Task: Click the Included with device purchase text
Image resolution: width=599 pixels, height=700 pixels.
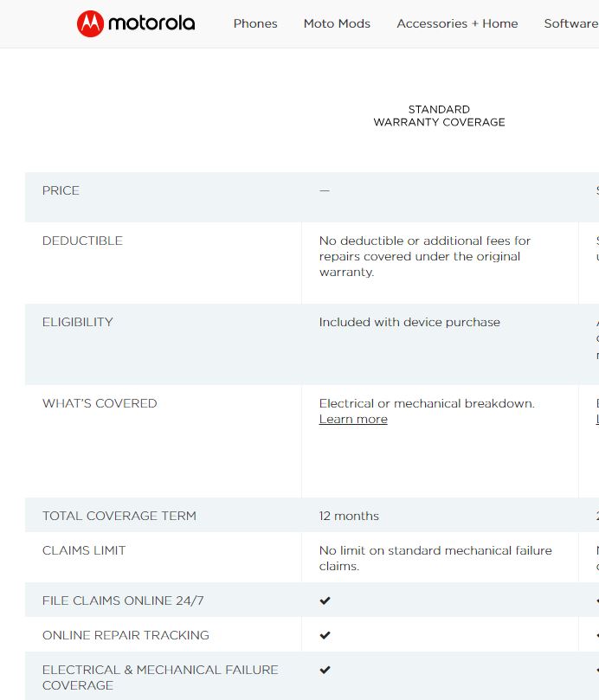Action: tap(409, 322)
